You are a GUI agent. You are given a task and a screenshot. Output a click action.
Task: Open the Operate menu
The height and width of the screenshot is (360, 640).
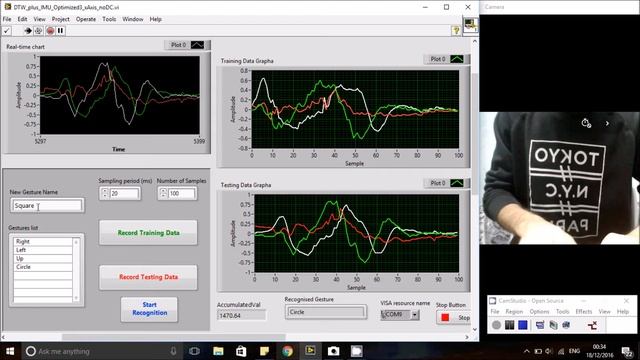(86, 19)
